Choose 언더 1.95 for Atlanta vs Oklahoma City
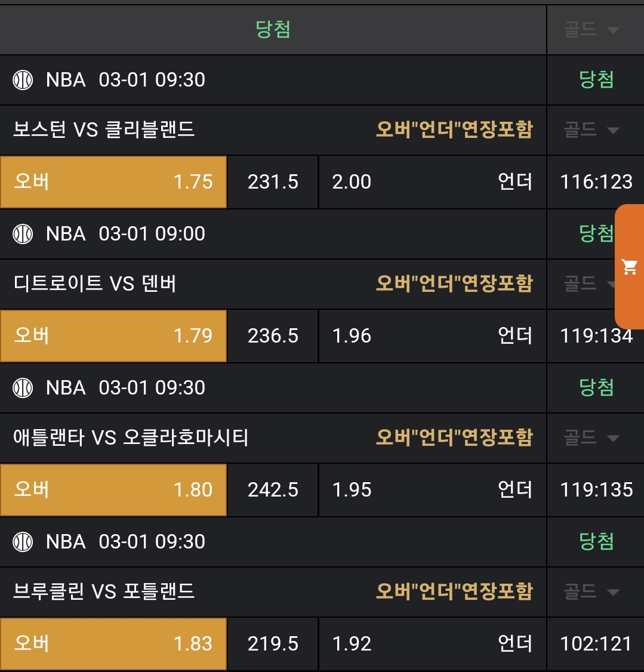This screenshot has width=644, height=672. [x=432, y=490]
